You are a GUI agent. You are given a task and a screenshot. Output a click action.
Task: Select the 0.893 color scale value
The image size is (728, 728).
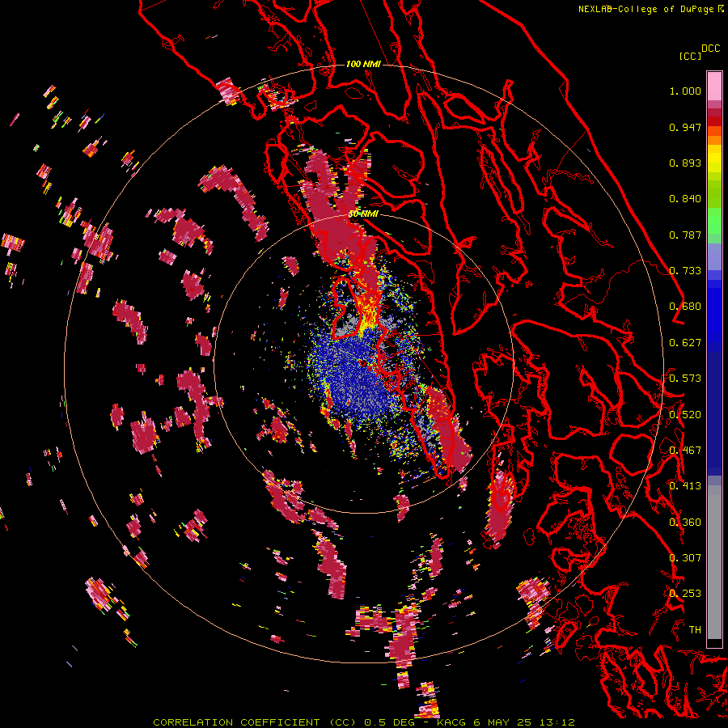pyautogui.click(x=685, y=163)
